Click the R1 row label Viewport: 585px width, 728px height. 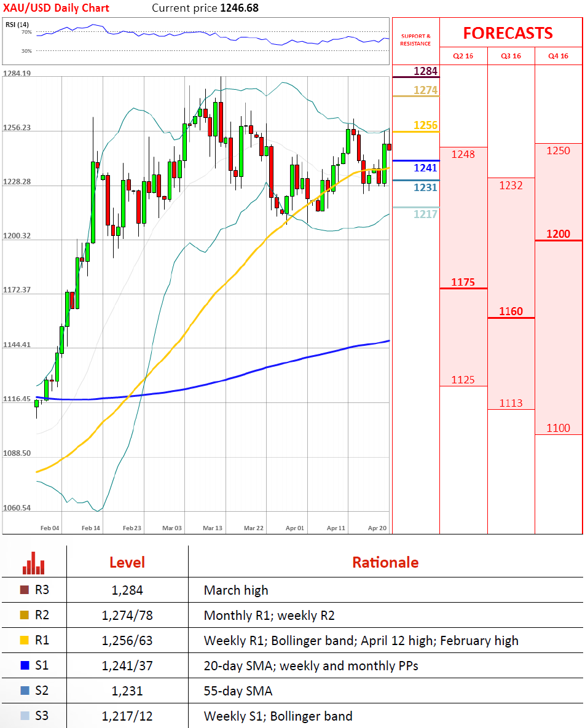(42, 640)
